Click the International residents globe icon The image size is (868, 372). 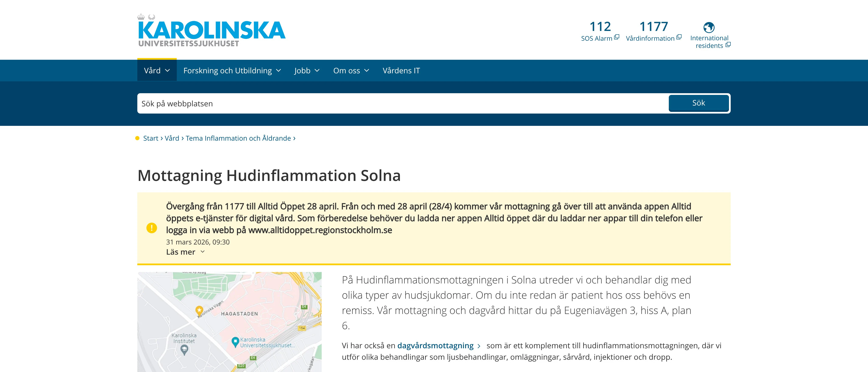pos(709,27)
